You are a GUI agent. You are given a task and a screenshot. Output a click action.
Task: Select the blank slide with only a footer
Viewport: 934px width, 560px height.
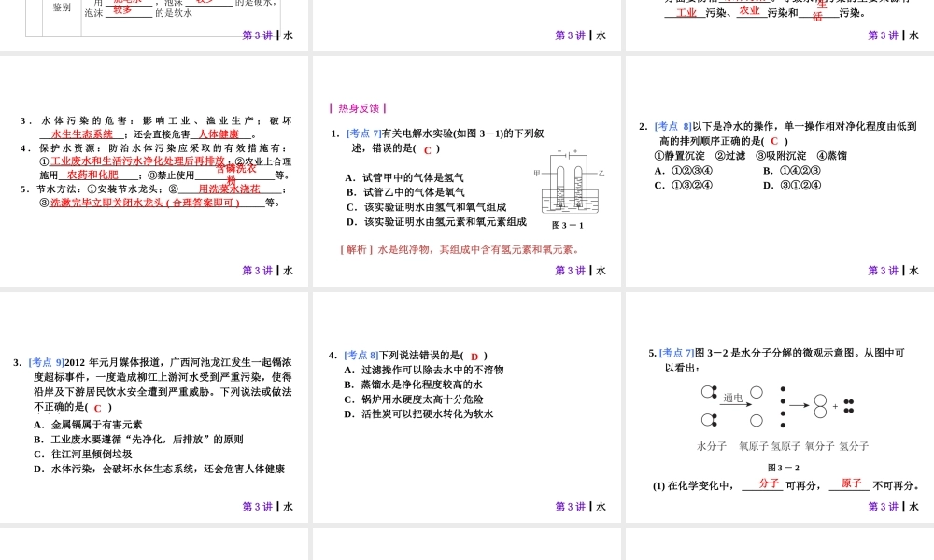pos(467,25)
